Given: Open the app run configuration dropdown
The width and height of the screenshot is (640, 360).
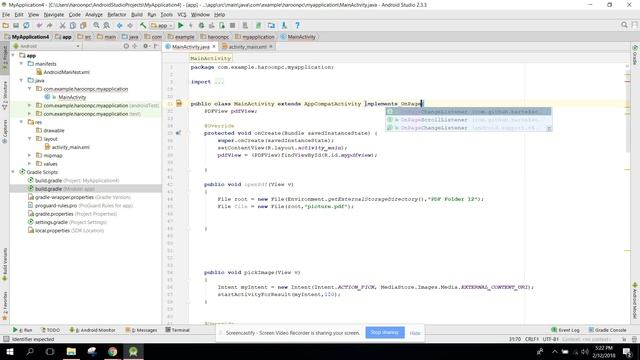Looking at the screenshot, I should [x=162, y=25].
